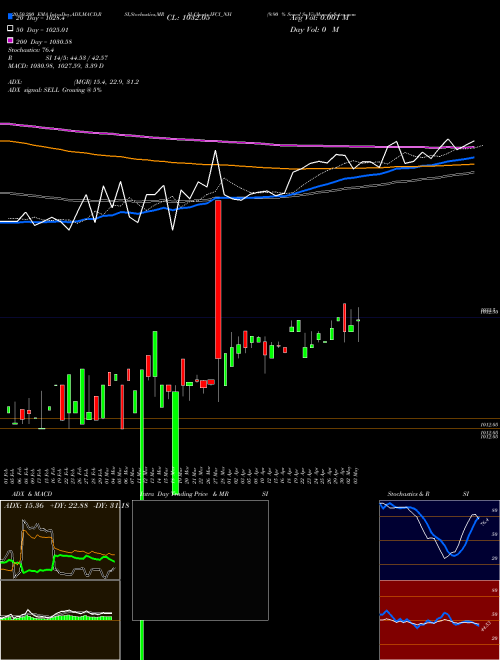Click the 'ADX & MACD' panel title

[32, 494]
